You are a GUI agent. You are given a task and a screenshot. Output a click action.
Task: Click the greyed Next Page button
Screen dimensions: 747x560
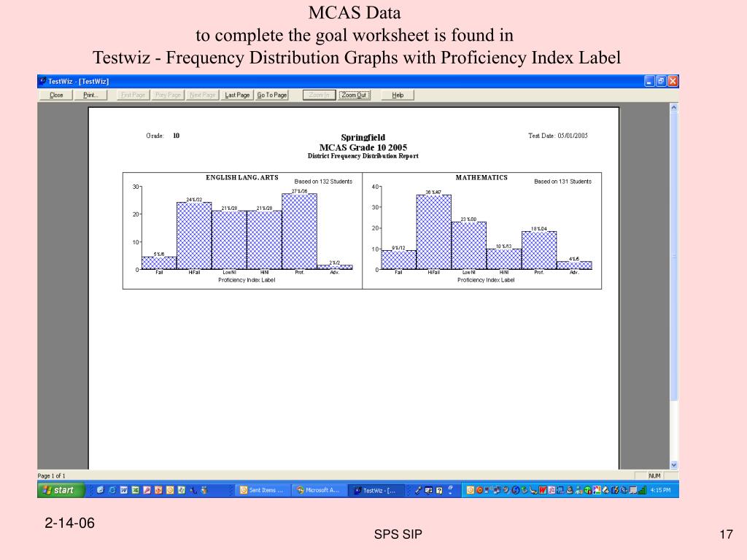[203, 96]
